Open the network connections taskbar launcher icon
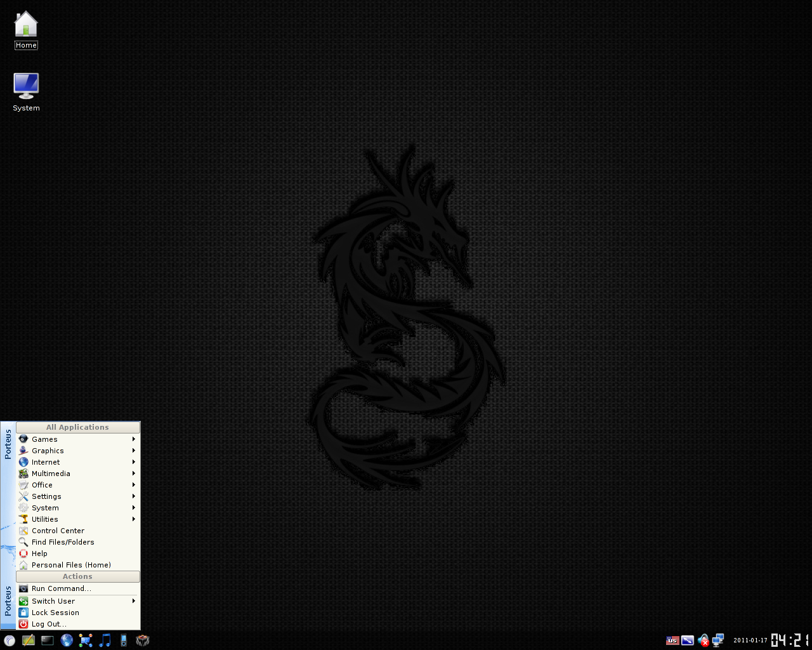Image resolution: width=812 pixels, height=650 pixels. 86,640
